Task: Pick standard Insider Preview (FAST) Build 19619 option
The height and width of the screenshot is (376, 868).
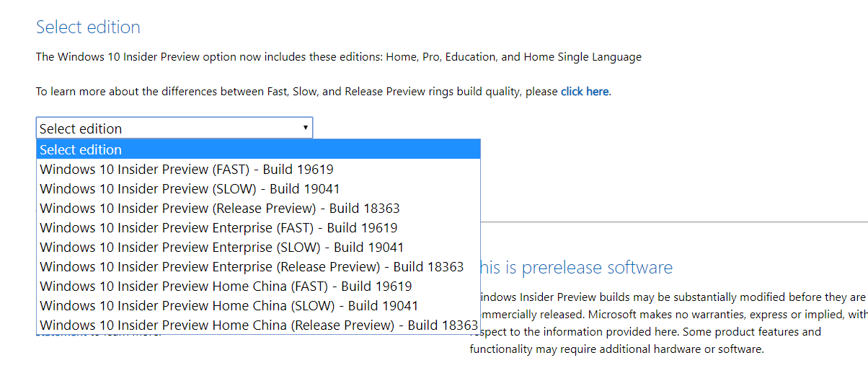Action: (186, 170)
